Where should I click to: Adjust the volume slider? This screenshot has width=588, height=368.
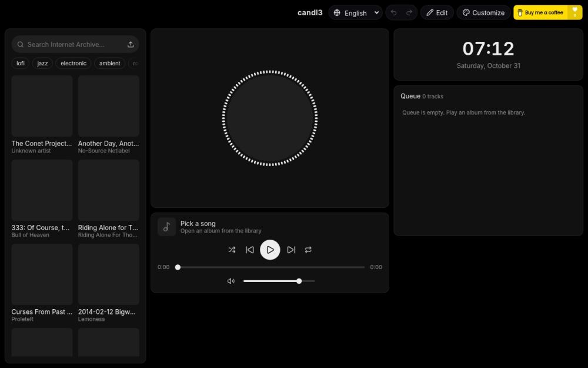coord(279,281)
